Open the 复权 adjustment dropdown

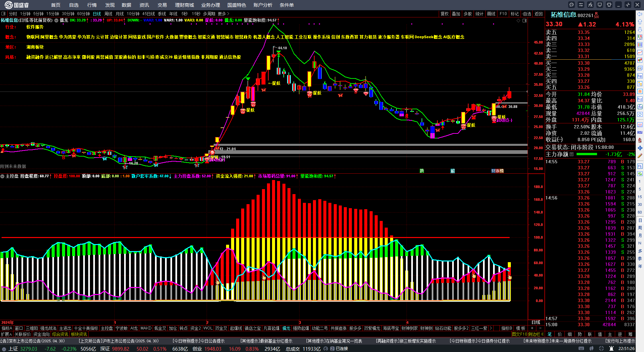(x=444, y=14)
